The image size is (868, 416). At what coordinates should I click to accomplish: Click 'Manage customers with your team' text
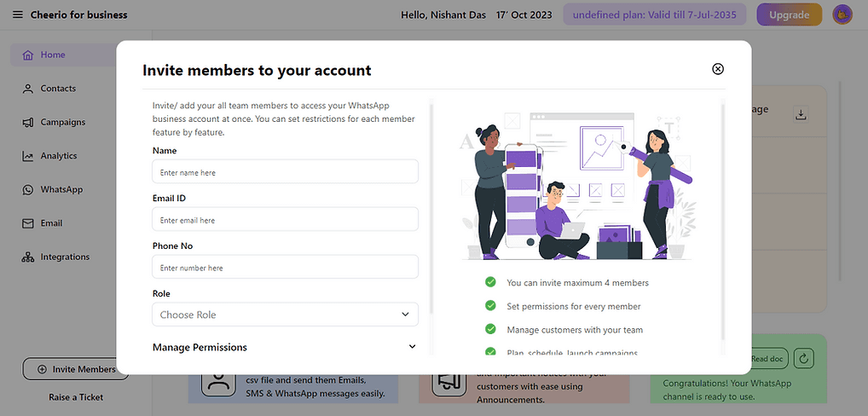point(575,330)
